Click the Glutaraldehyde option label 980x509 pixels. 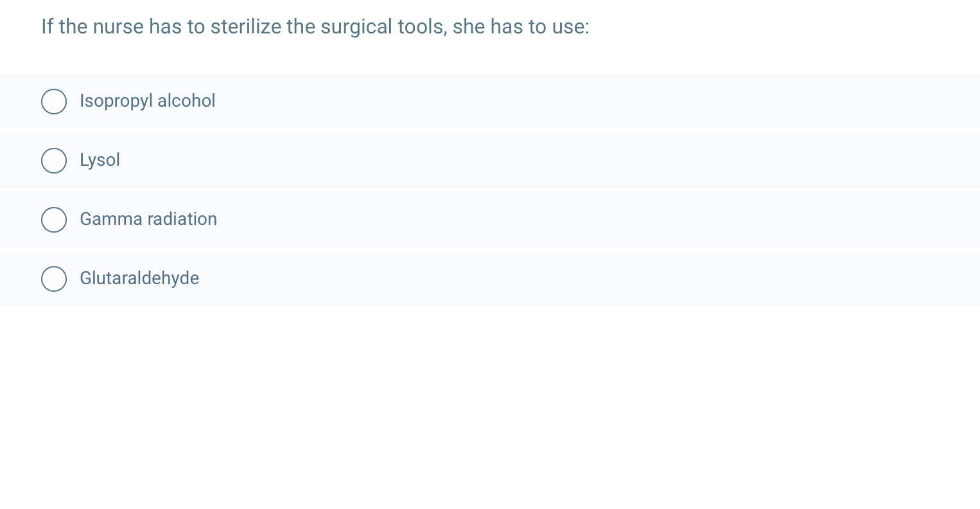[x=139, y=279]
